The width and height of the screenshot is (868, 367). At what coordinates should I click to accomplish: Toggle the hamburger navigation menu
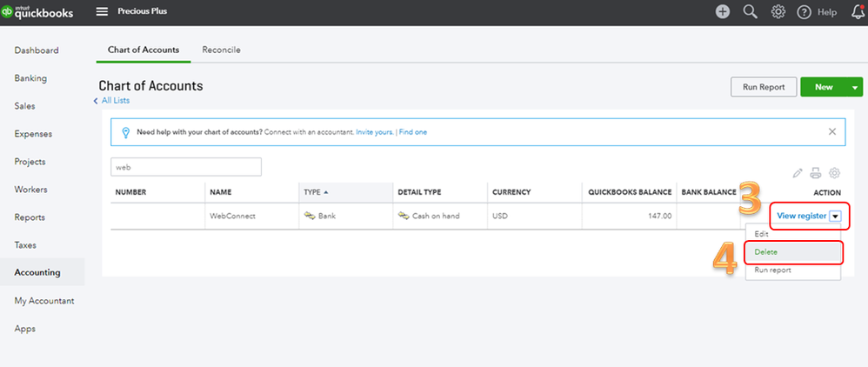pyautogui.click(x=102, y=11)
